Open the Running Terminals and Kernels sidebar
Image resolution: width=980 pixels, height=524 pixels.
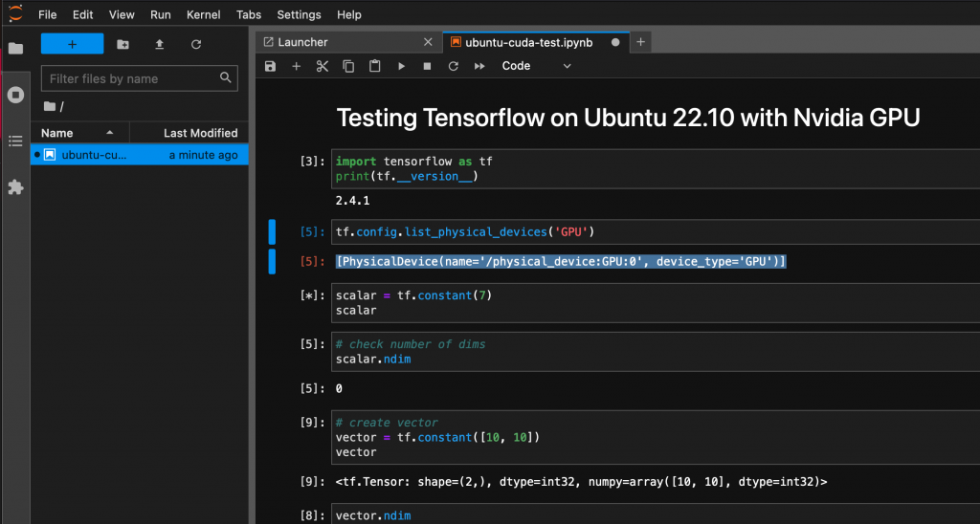coord(15,95)
